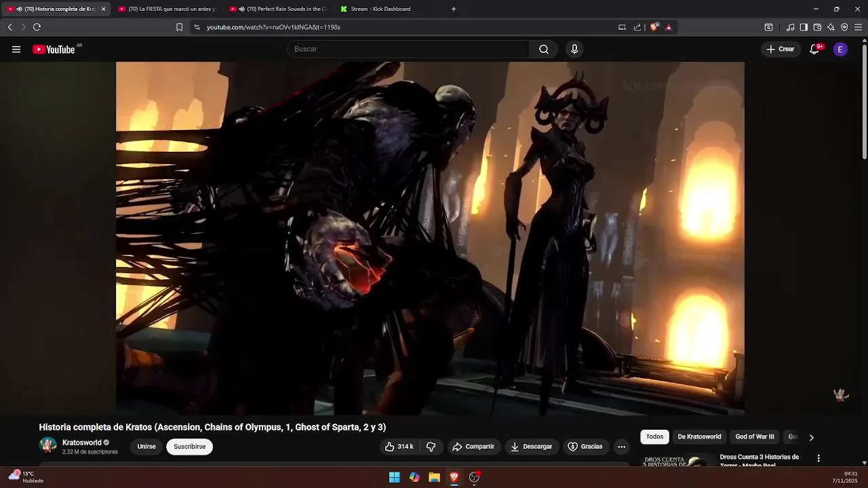Image resolution: width=868 pixels, height=488 pixels.
Task: Open the weather widget showing 15°C
Action: 26,477
